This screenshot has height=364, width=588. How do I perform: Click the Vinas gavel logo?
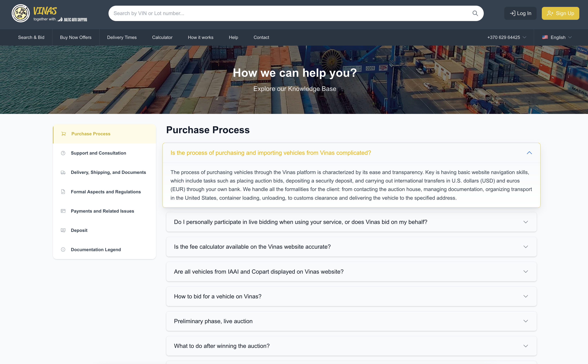coord(21,13)
